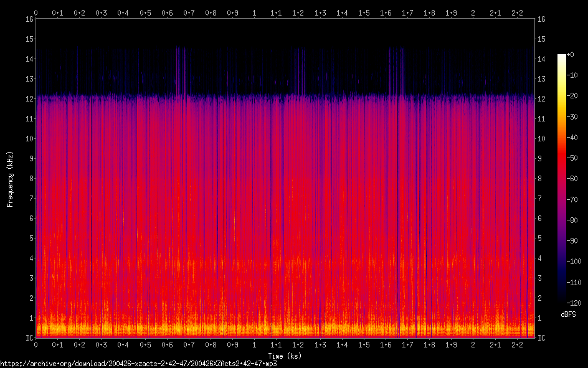
Task: Click the "Frequency (kHz)" axis title
Action: (x=10, y=179)
